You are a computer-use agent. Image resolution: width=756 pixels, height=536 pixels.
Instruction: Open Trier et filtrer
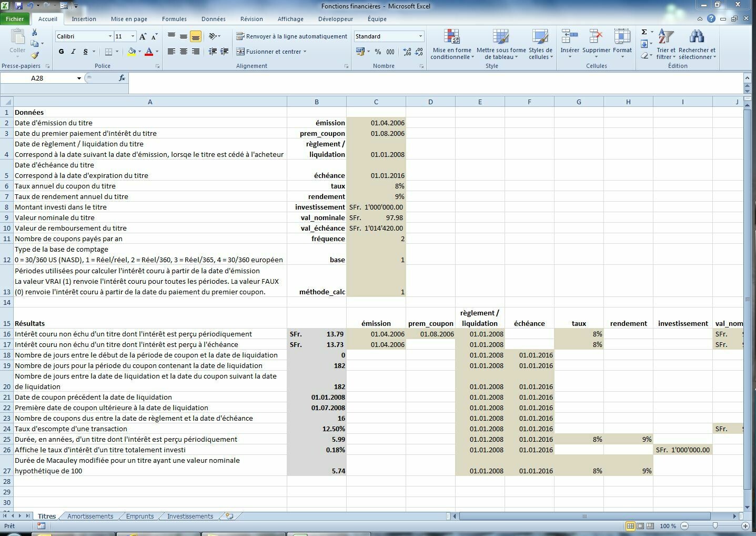(x=666, y=44)
